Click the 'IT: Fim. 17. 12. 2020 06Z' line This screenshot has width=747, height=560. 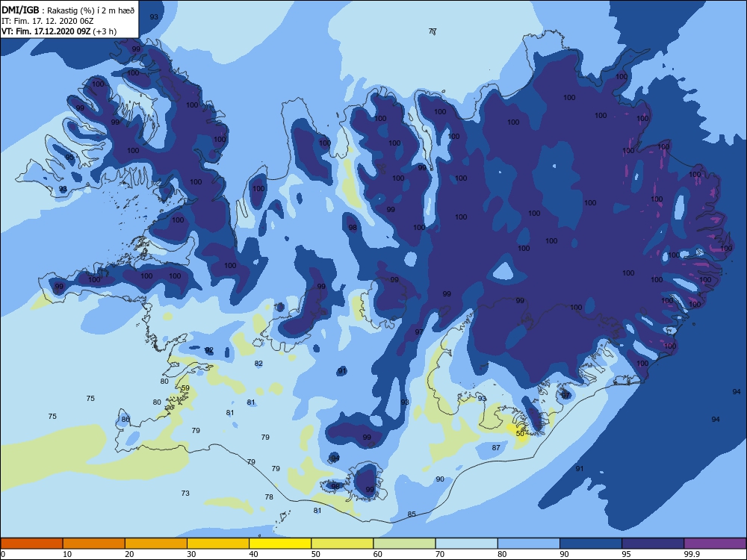pos(48,21)
